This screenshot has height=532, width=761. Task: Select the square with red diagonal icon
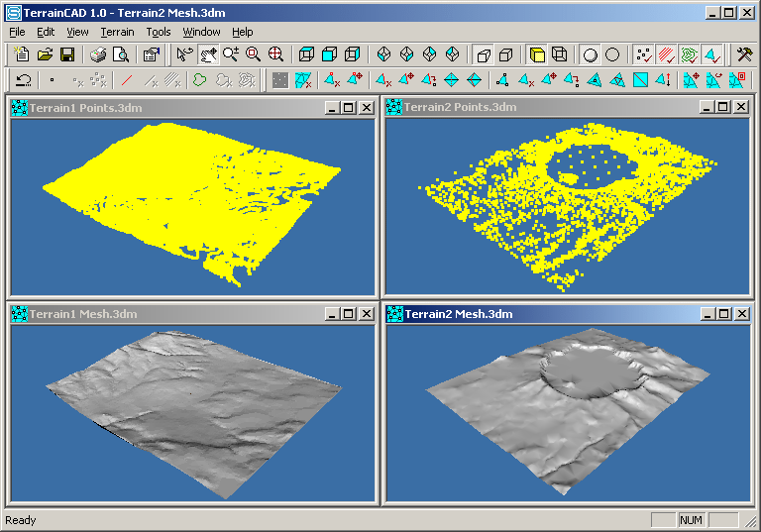(640, 79)
